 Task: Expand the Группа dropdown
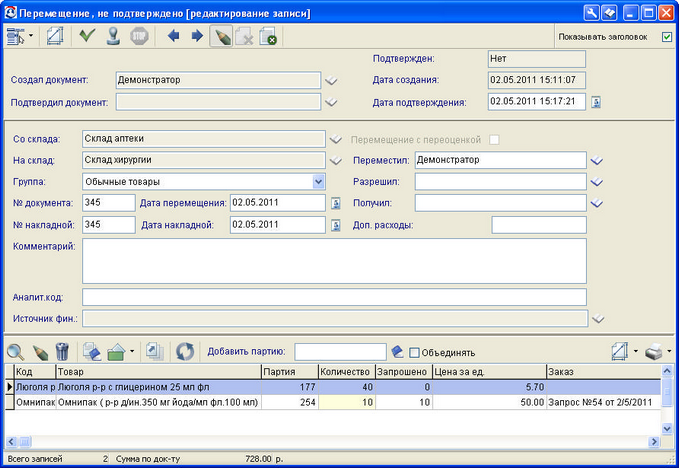[x=318, y=182]
